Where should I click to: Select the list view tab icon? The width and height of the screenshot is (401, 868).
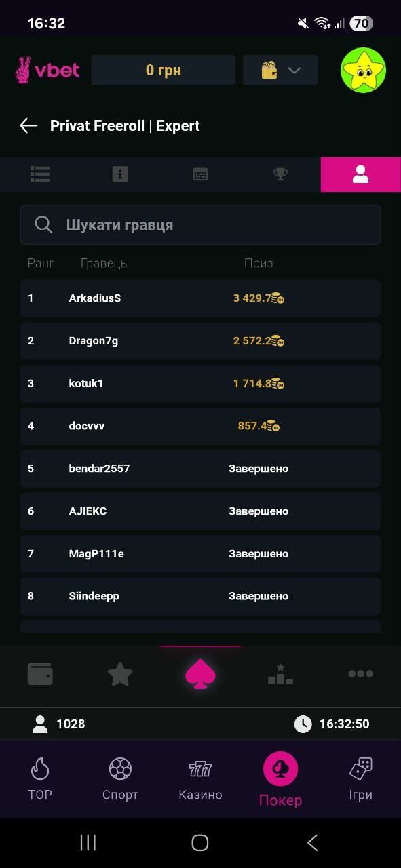point(40,174)
